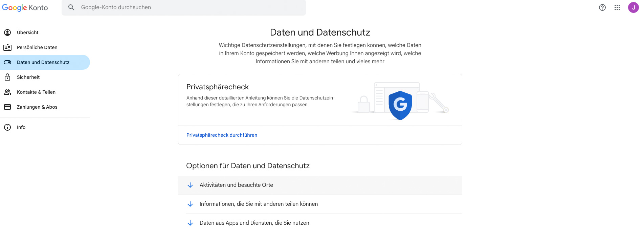The height and width of the screenshot is (242, 644).
Task: Click the Übersicht person icon
Action: click(7, 32)
